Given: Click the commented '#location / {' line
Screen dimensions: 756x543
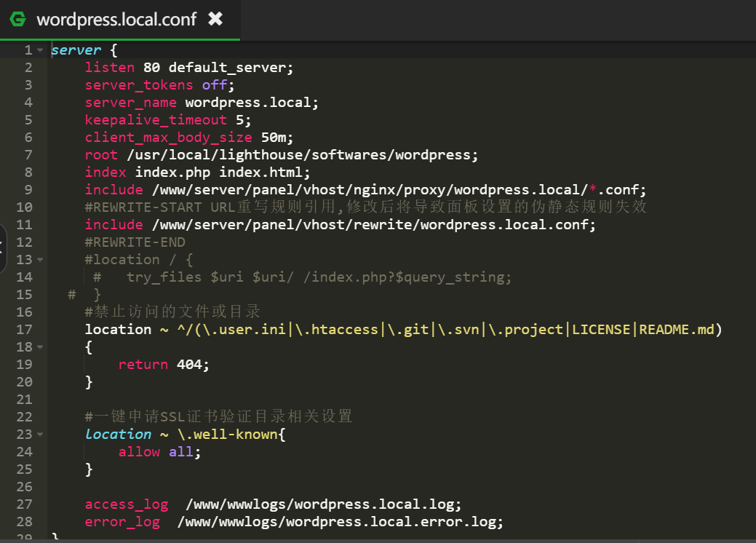Looking at the screenshot, I should [139, 259].
